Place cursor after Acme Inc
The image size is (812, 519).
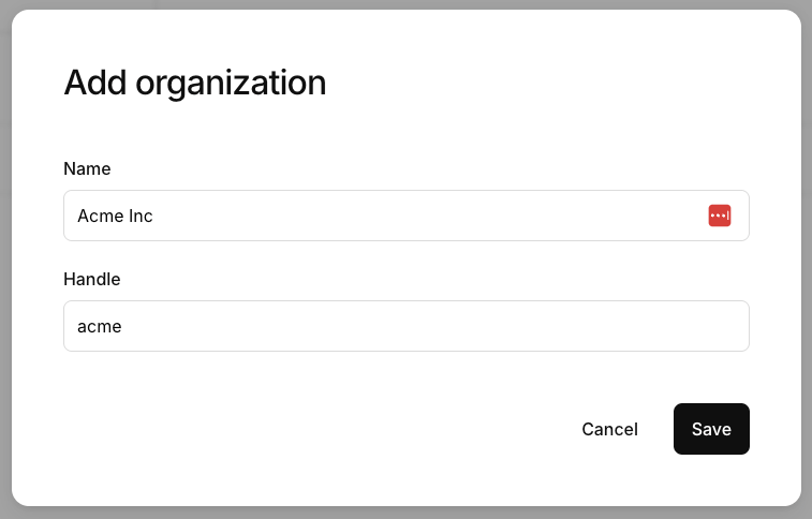click(x=155, y=216)
